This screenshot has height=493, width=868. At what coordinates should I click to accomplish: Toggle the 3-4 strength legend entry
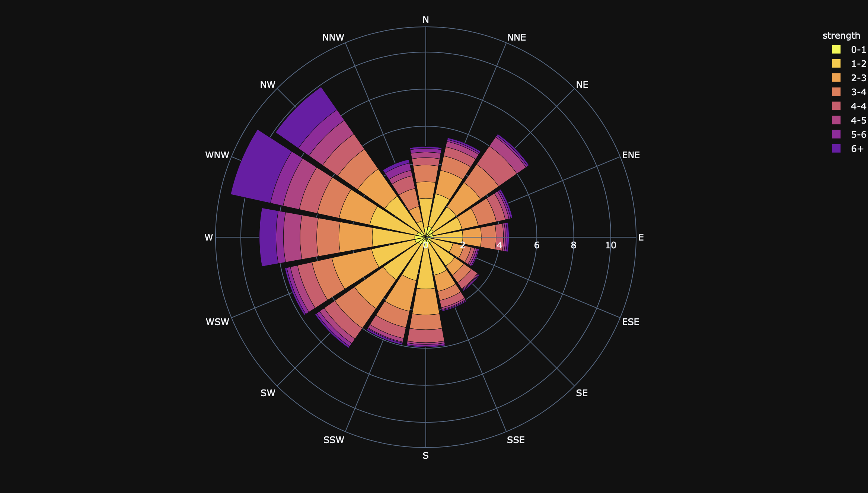tap(849, 92)
